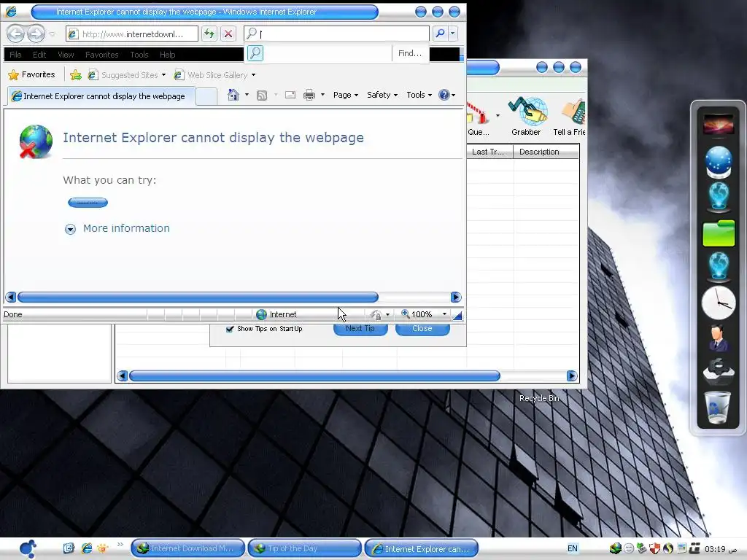The height and width of the screenshot is (560, 747).
Task: Click the EN language indicator
Action: pyautogui.click(x=573, y=548)
